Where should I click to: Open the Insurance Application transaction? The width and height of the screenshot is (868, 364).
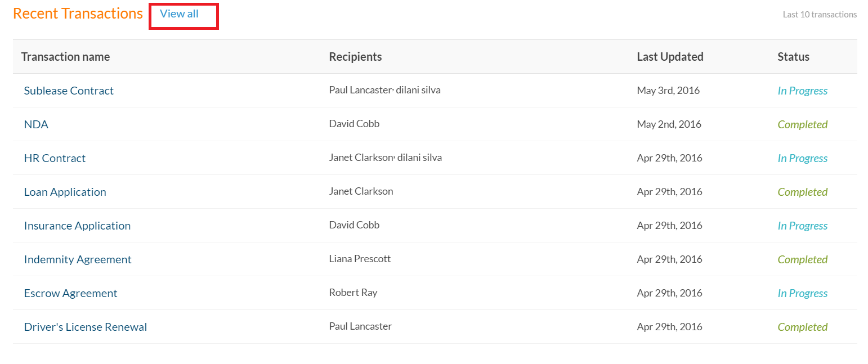coord(77,226)
